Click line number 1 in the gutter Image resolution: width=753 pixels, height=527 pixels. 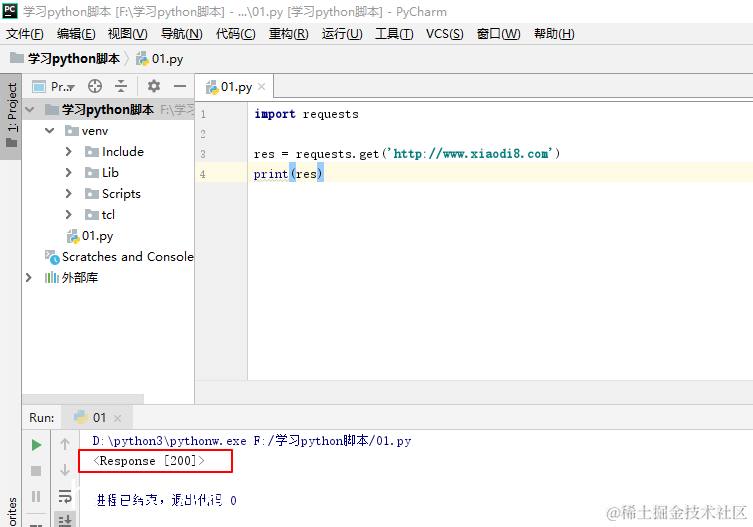(x=203, y=114)
